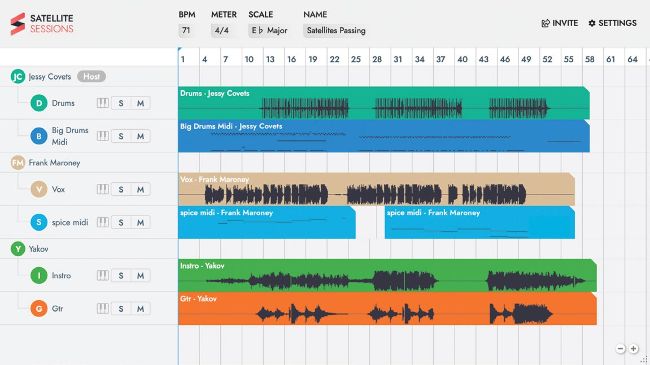This screenshot has height=365, width=650.
Task: Zoom out timeline with the minus icon
Action: pos(621,349)
